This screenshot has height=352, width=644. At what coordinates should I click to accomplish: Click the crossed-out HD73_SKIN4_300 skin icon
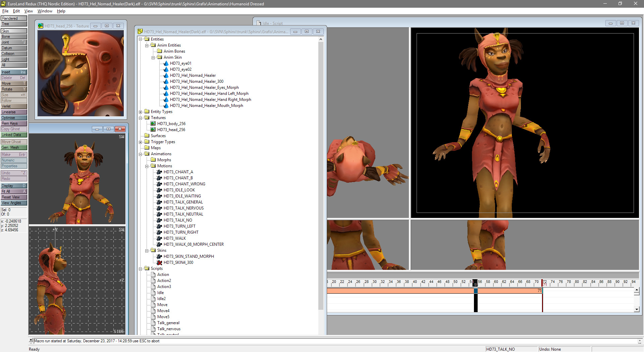159,262
